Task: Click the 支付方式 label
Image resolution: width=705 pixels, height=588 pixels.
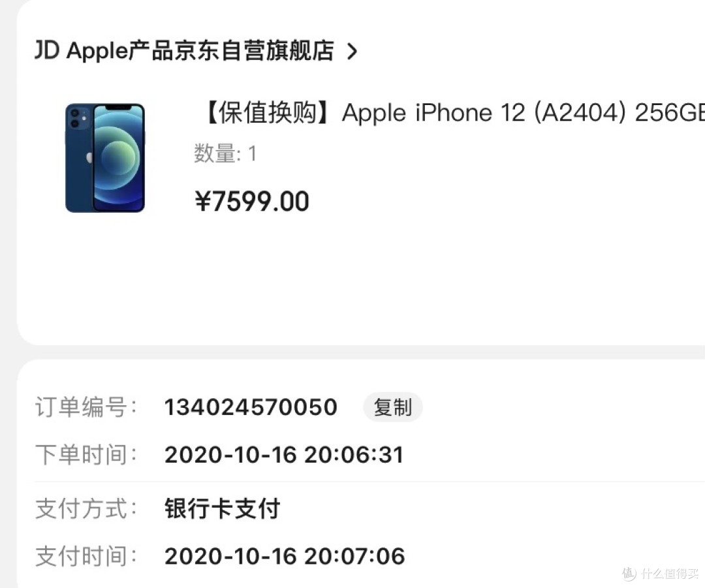Action: pos(86,508)
